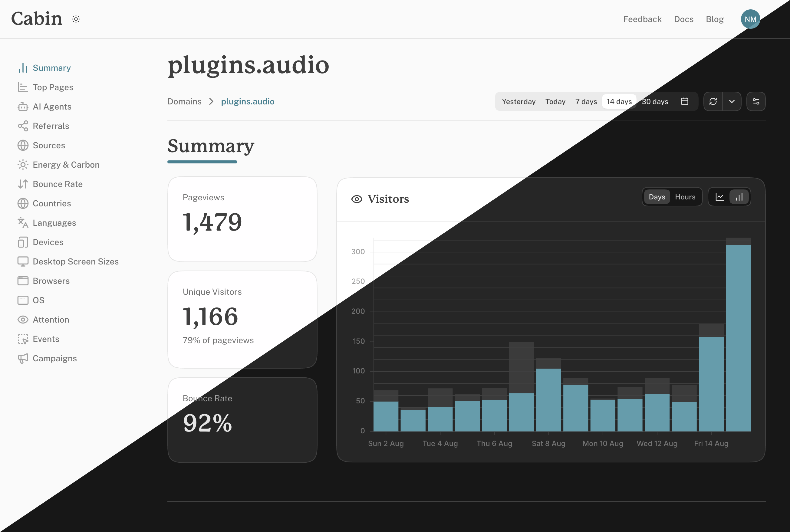Viewport: 790px width, 532px height.
Task: Select the Today date range
Action: pyautogui.click(x=555, y=101)
